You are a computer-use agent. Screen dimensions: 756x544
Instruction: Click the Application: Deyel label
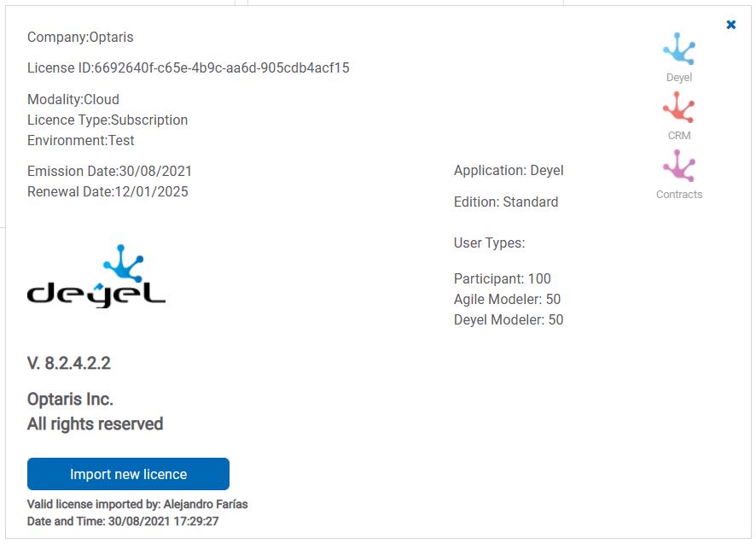[x=509, y=171]
